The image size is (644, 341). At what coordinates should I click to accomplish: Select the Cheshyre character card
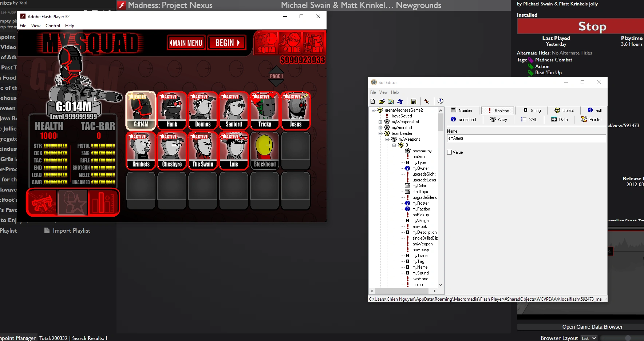tap(172, 151)
